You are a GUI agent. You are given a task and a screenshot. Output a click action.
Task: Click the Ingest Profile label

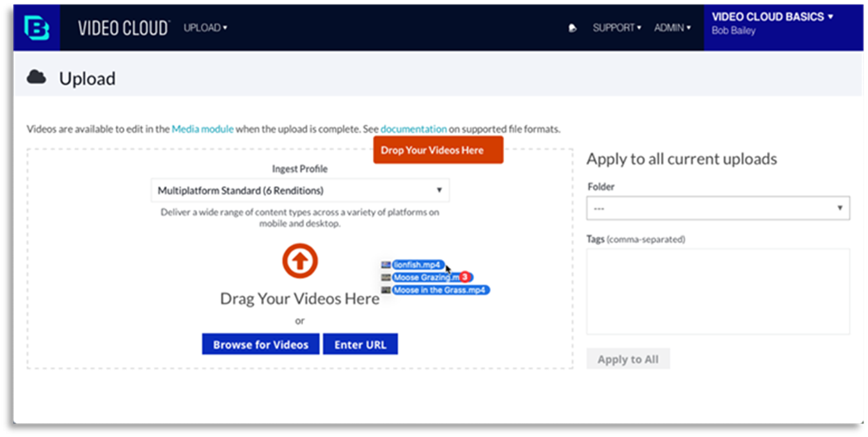point(299,169)
